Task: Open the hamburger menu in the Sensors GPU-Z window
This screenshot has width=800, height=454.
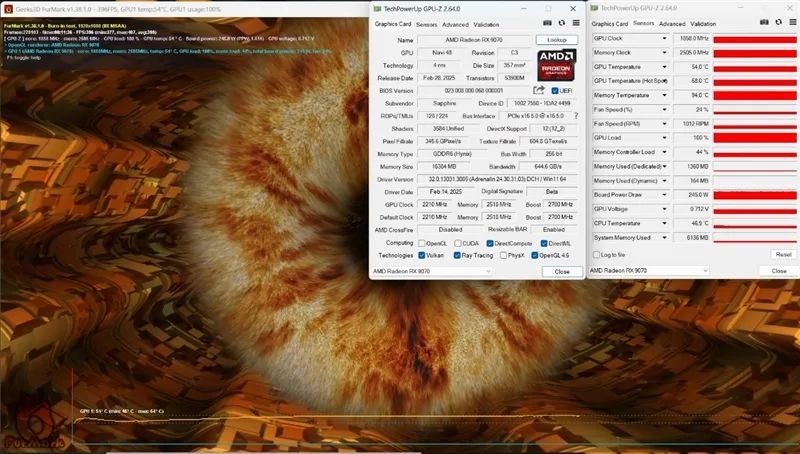Action: click(793, 22)
